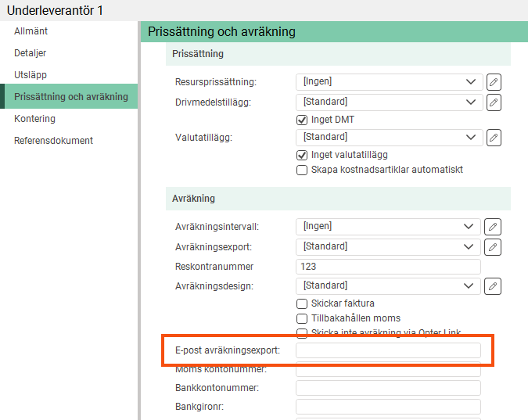Enable Skapa kostnadsartiklar automatiskt
This screenshot has height=420, width=528.
302,171
